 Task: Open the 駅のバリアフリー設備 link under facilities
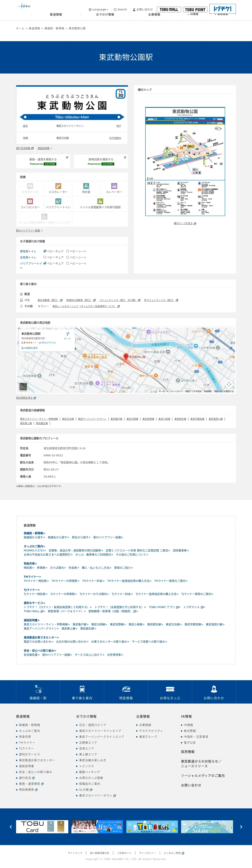(x=28, y=231)
